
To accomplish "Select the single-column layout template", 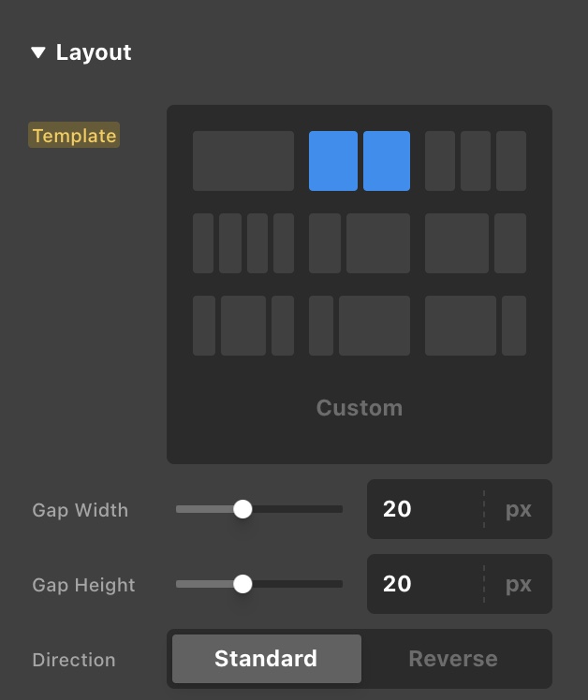I will (243, 161).
